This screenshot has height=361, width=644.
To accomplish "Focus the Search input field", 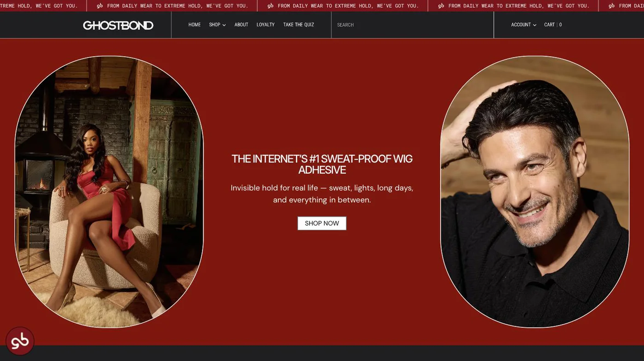I will (413, 25).
